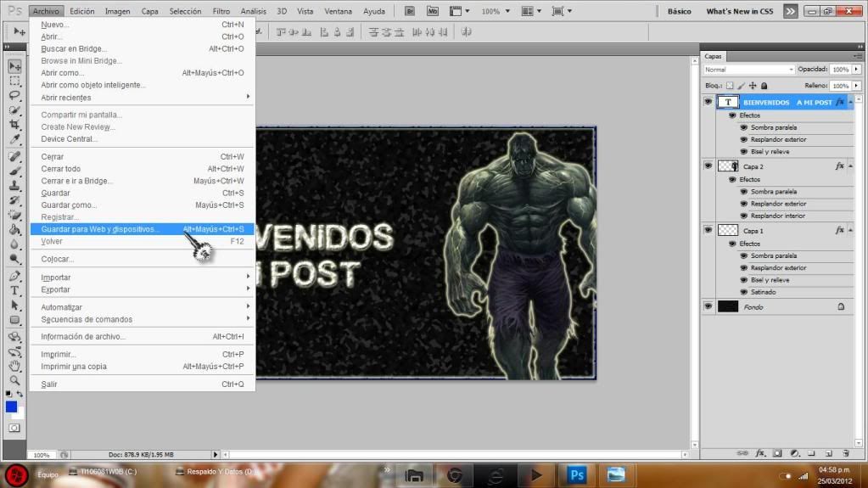Hide the Fondo layer

click(x=708, y=306)
